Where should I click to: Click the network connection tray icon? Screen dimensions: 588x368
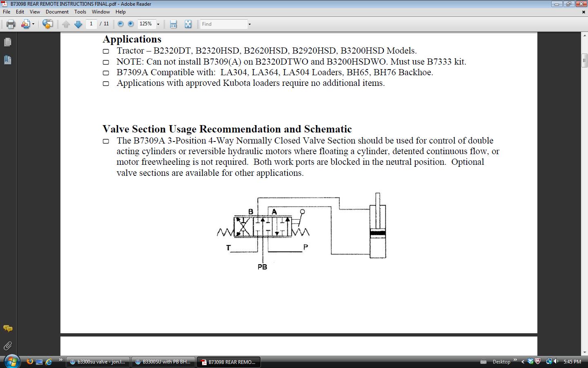tap(549, 361)
